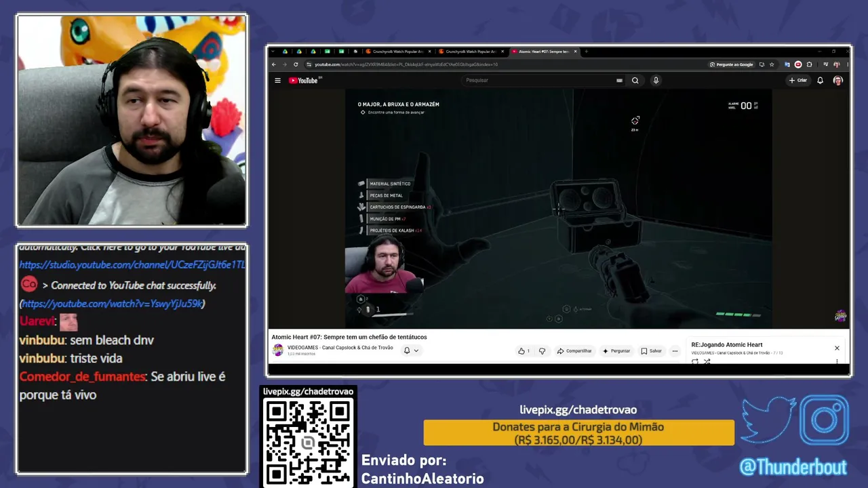This screenshot has width=868, height=488.
Task: Switch to the second Crunchyroll tab
Action: coord(471,52)
